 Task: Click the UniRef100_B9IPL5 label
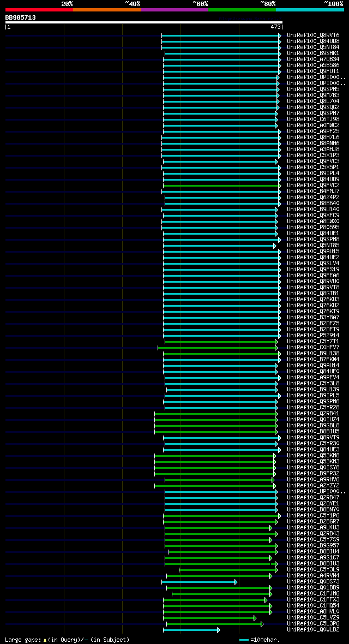(313, 396)
